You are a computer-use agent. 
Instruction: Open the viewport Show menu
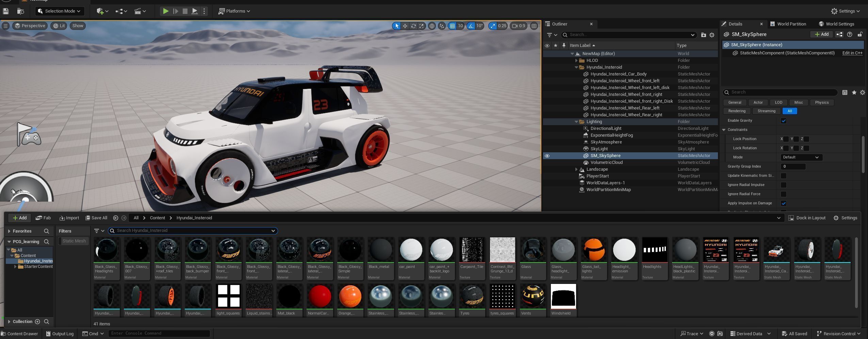point(78,26)
